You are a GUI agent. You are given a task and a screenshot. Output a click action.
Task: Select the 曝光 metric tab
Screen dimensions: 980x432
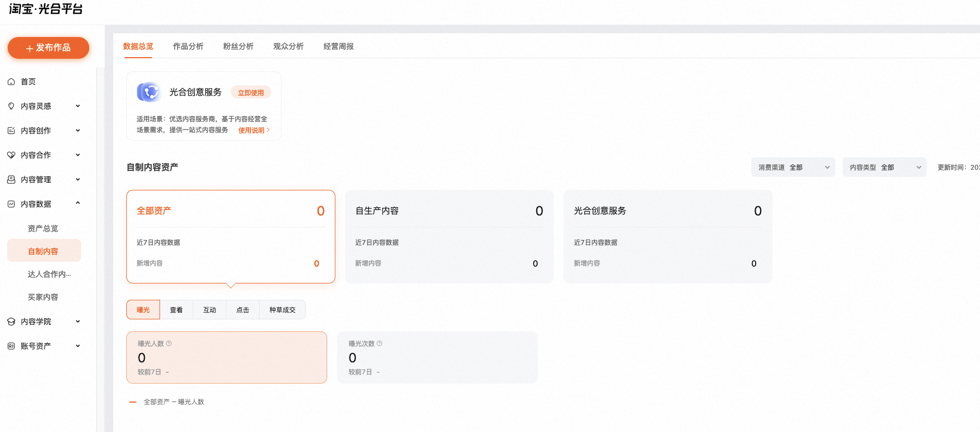143,310
